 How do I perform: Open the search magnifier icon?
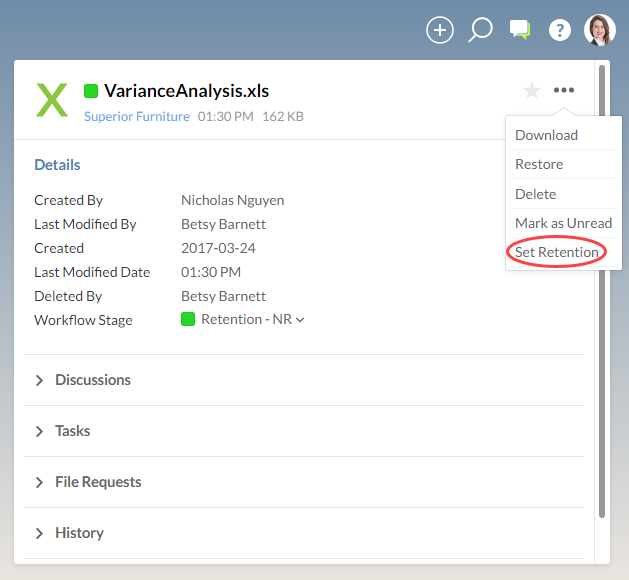click(481, 30)
